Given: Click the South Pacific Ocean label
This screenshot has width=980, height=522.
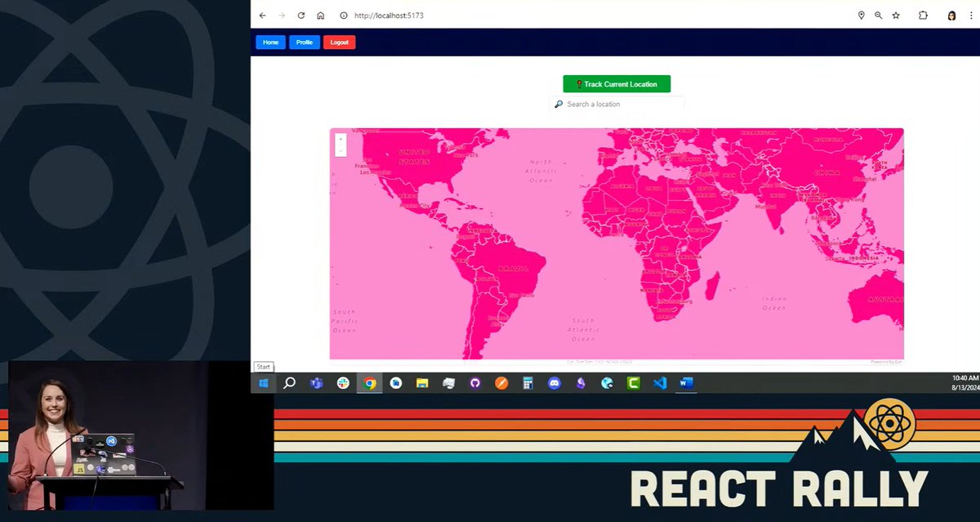Looking at the screenshot, I should (x=345, y=321).
